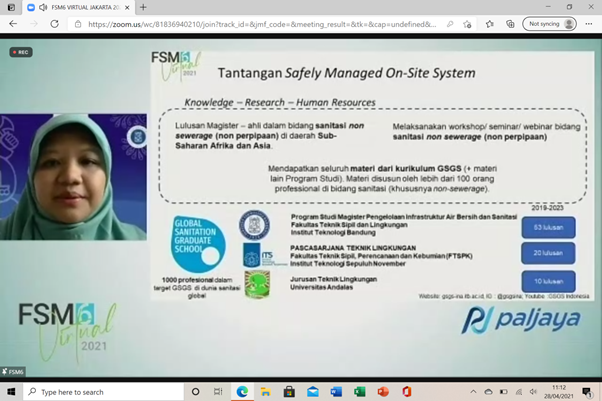This screenshot has height=401, width=602.
Task: Click the speaker video thumbnail
Action: [x=73, y=177]
